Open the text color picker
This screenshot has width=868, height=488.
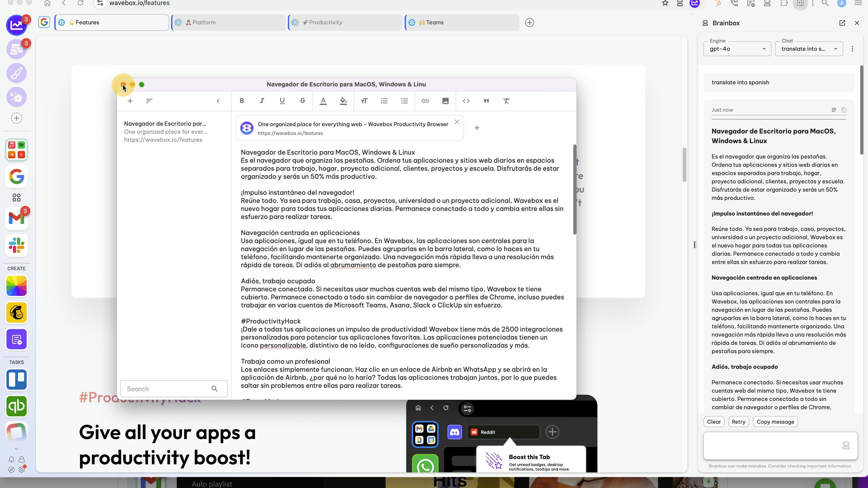click(x=323, y=101)
